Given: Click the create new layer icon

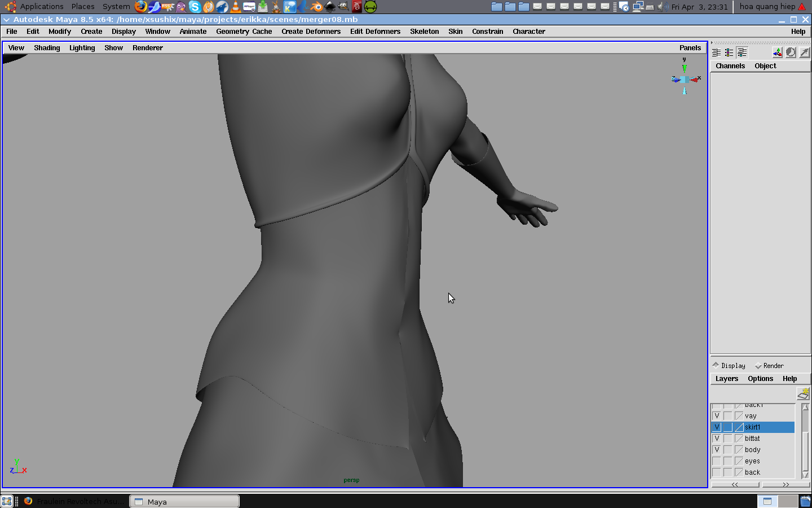Looking at the screenshot, I should pos(803,393).
